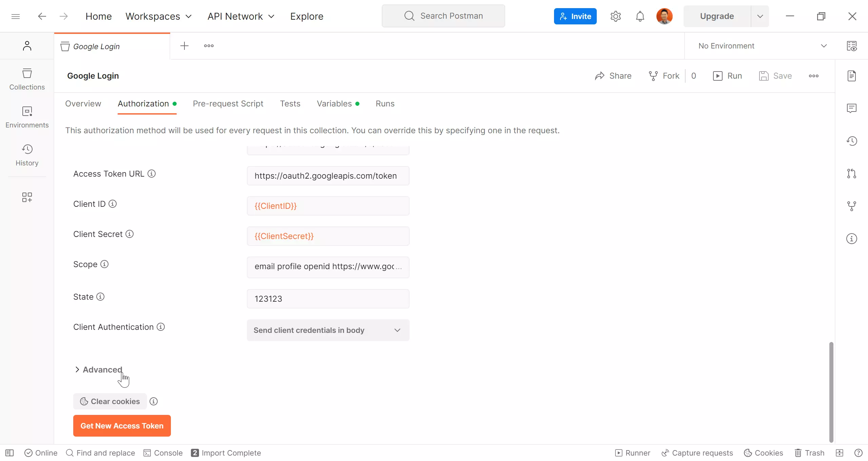Open the No Environment selector
The width and height of the screenshot is (868, 461).
[x=763, y=46]
